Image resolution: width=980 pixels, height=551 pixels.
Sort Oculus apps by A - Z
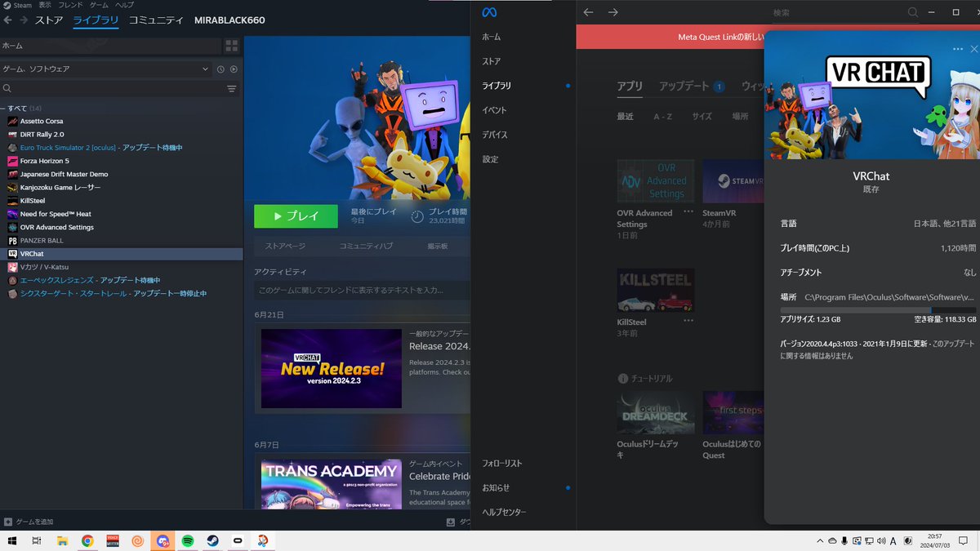pos(662,117)
